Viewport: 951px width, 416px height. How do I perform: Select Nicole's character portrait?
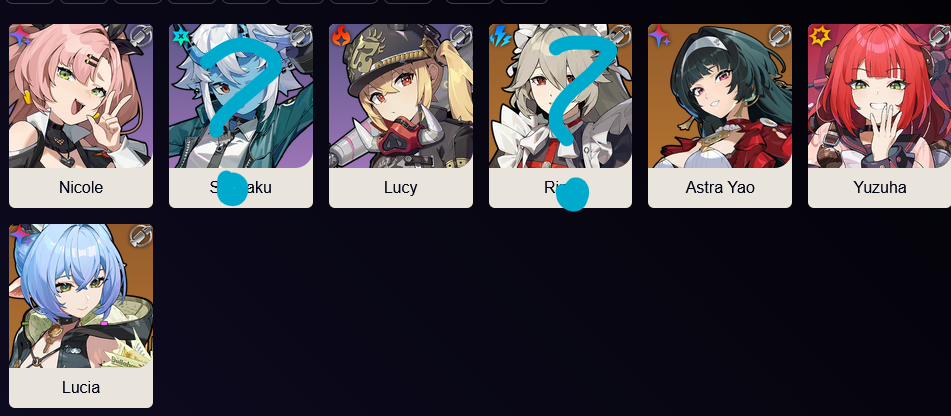coord(81,96)
